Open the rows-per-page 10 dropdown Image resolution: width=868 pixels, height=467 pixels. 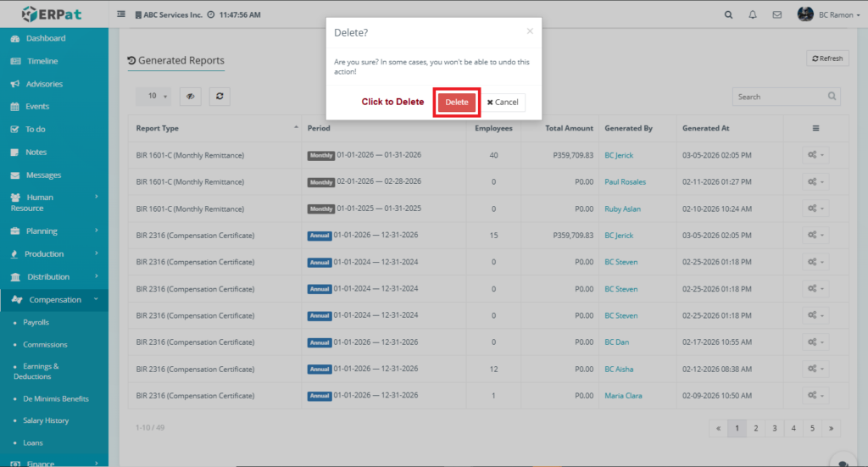coord(153,97)
